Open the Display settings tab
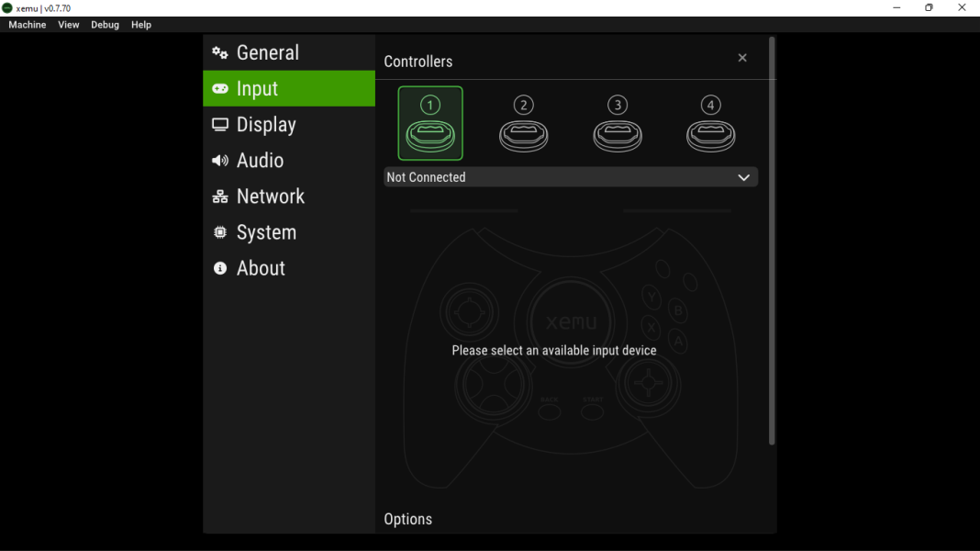This screenshot has width=980, height=551. [289, 125]
